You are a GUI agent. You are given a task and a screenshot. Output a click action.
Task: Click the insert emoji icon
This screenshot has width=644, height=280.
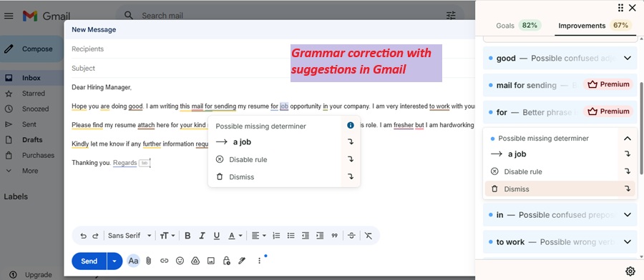click(180, 261)
